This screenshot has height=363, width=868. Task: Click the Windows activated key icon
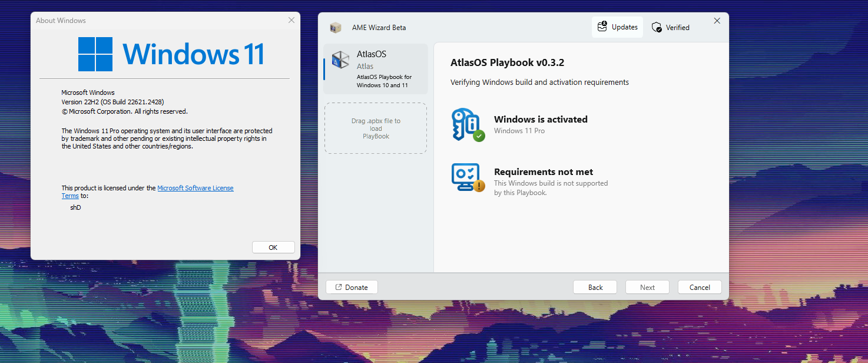(x=468, y=124)
